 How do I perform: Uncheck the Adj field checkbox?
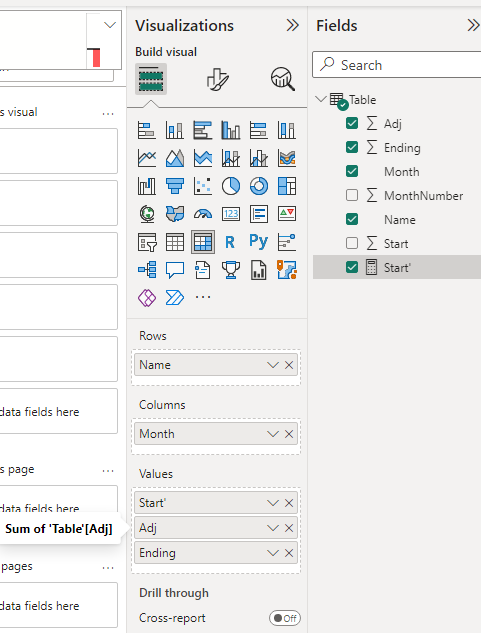(x=352, y=123)
